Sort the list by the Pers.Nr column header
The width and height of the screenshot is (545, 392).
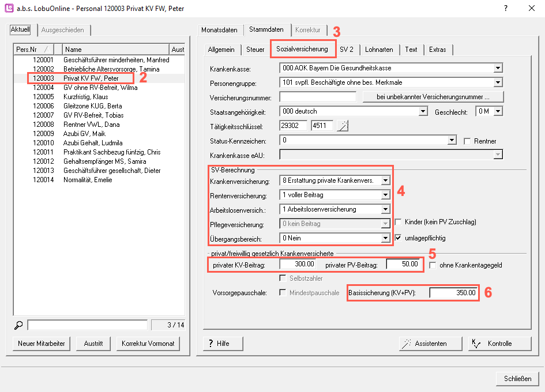[x=33, y=50]
